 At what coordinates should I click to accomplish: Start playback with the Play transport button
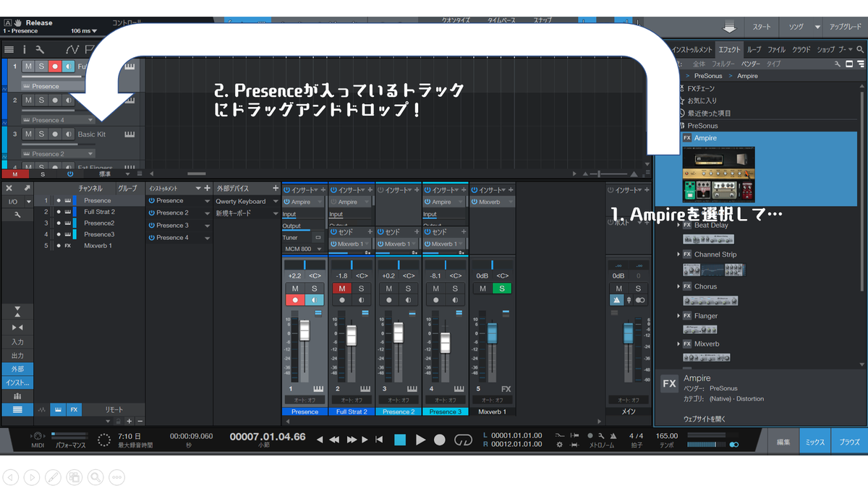pos(420,440)
